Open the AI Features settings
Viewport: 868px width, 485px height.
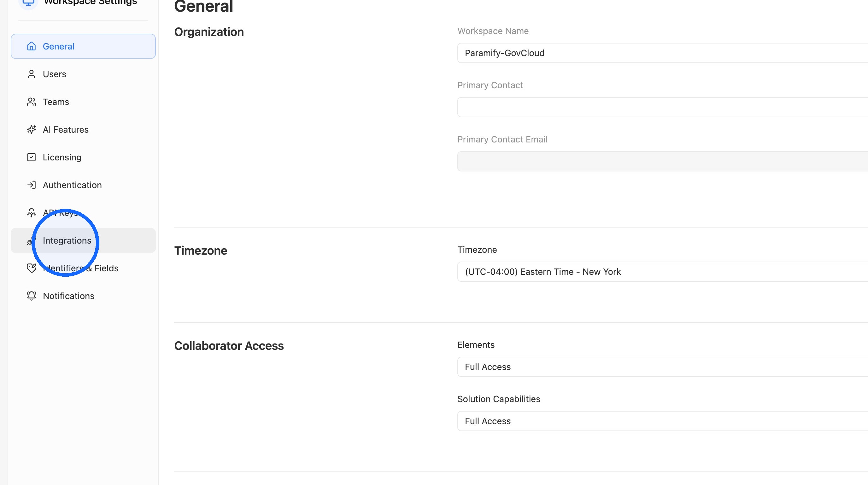(x=83, y=130)
